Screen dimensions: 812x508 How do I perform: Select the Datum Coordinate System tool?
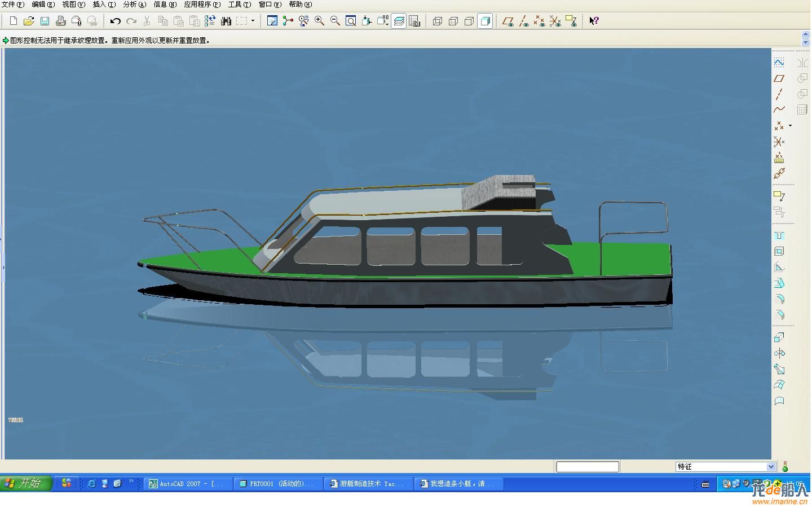pos(779,142)
